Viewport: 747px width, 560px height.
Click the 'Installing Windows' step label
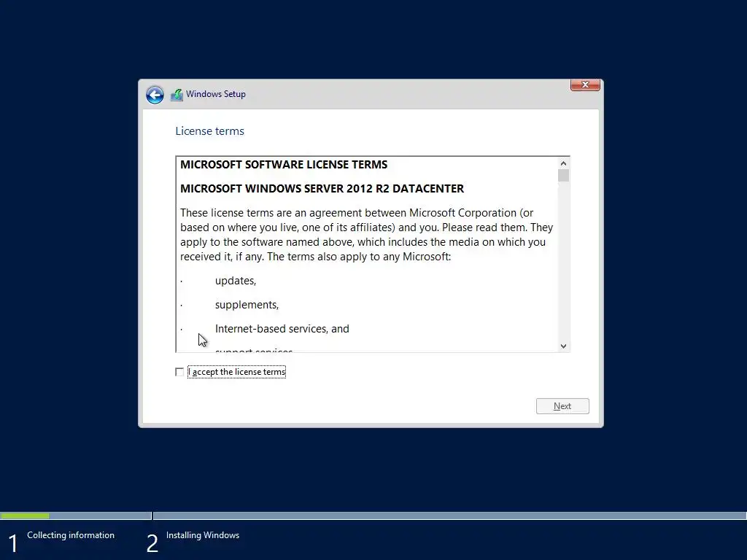click(x=203, y=535)
